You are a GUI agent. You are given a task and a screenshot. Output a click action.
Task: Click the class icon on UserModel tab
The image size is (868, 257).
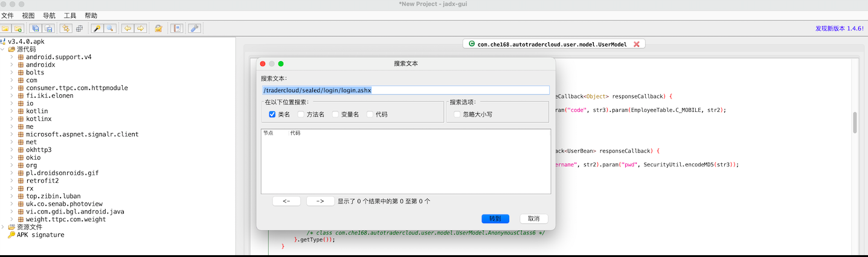pyautogui.click(x=471, y=44)
